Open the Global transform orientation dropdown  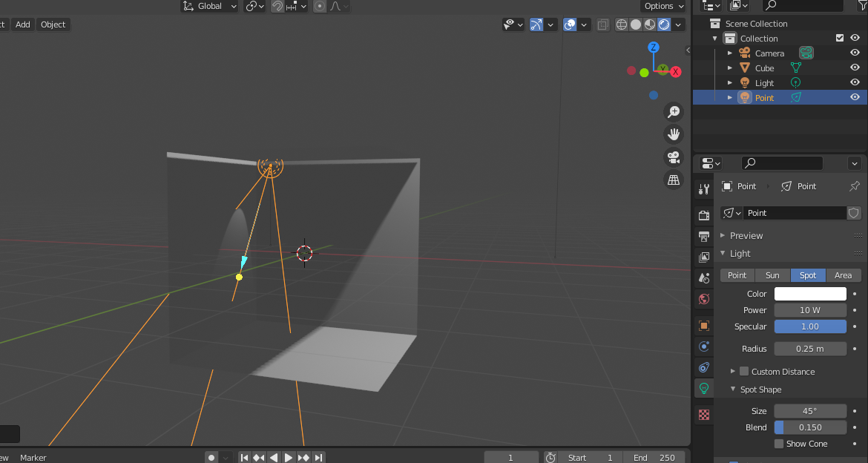click(210, 6)
